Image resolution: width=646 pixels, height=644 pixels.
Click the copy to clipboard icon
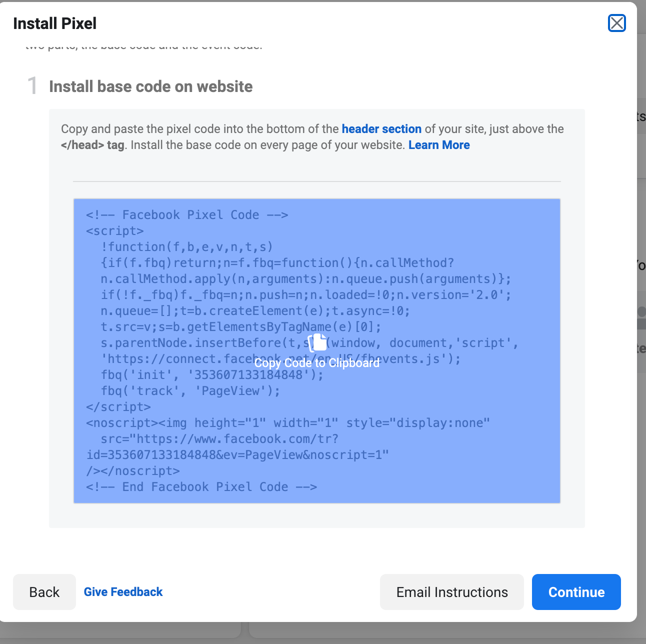click(x=317, y=342)
